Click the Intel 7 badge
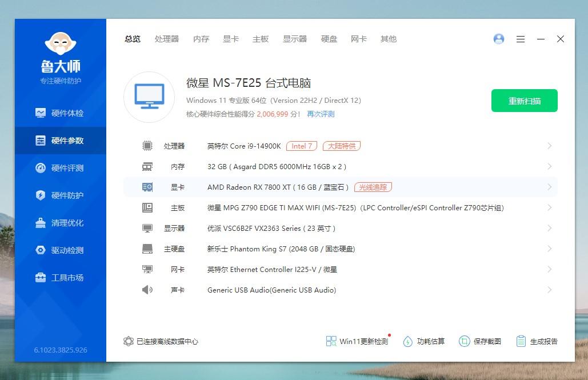 pos(302,146)
